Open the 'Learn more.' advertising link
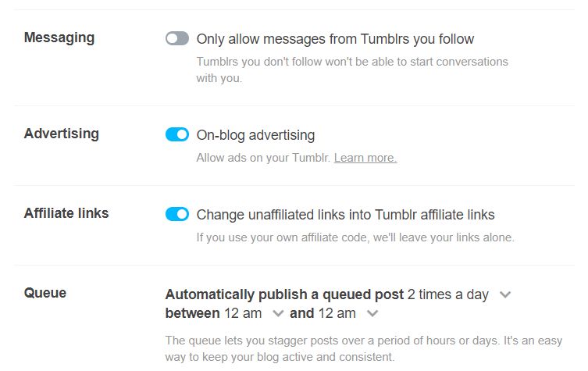The image size is (588, 371). click(x=365, y=158)
